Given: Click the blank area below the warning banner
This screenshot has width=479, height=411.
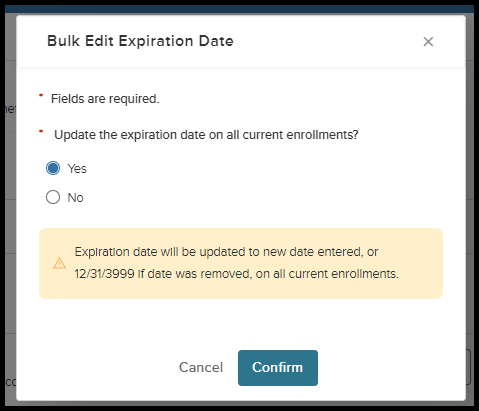Looking at the screenshot, I should click(x=241, y=323).
